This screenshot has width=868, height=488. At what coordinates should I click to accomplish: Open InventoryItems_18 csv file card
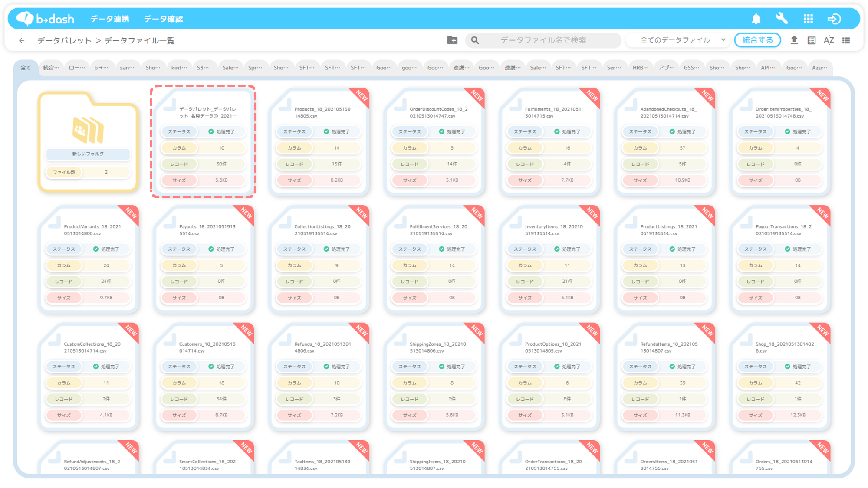[549, 259]
